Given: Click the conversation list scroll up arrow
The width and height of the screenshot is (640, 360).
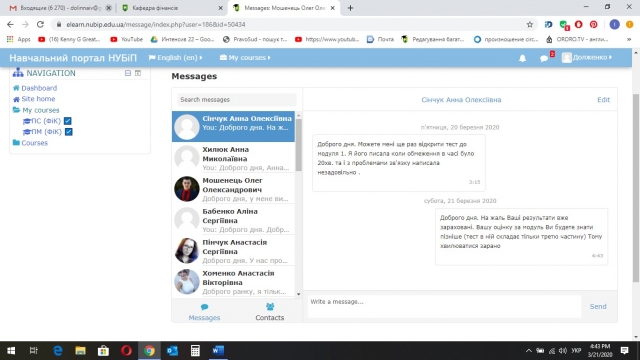Looking at the screenshot, I should (298, 116).
